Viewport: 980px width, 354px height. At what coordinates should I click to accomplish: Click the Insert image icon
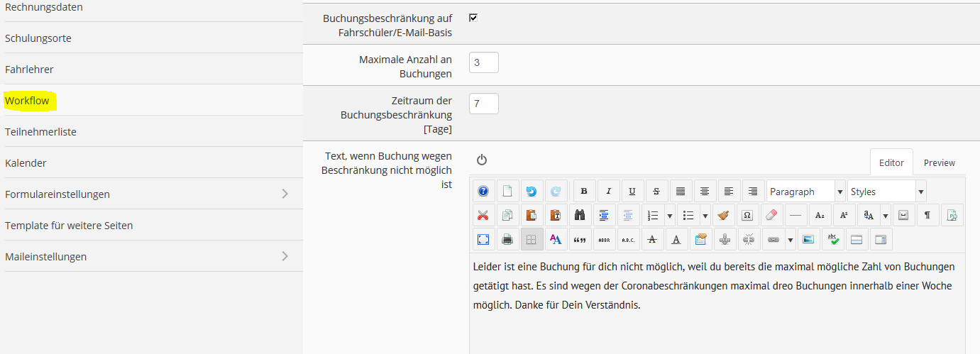click(x=808, y=240)
